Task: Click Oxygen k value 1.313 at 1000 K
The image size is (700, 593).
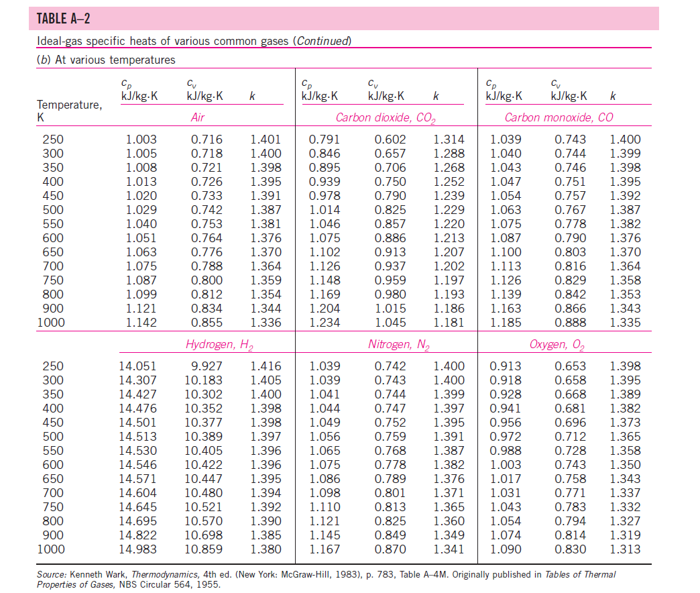Action: [625, 549]
